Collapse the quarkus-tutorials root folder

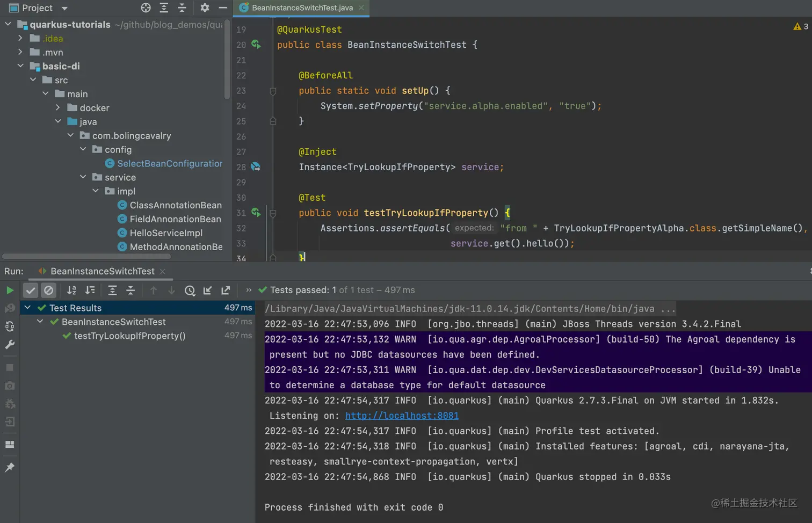tap(8, 24)
